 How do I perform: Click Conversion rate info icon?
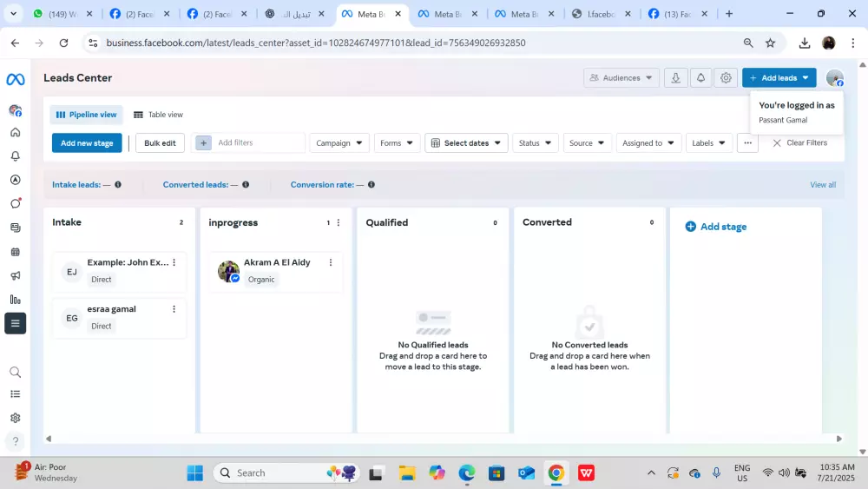point(372,184)
